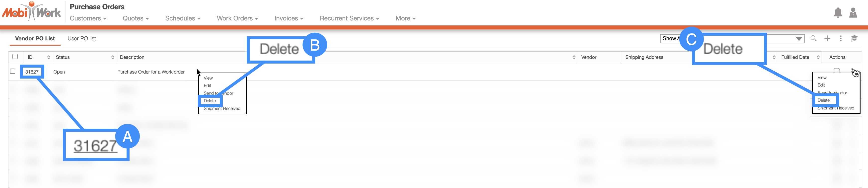Choose Delete in the Actions column menu
868x188 pixels.
[x=823, y=100]
